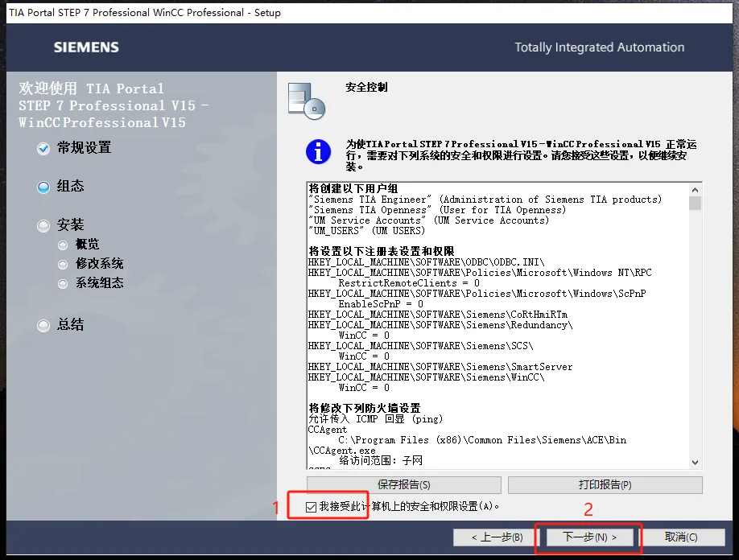The image size is (739, 560).
Task: Click the "Siemens TIA Openness" line
Action: click(437, 209)
